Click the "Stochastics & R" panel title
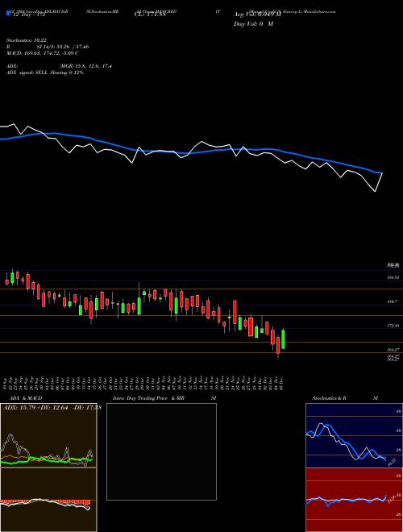 pyautogui.click(x=329, y=398)
